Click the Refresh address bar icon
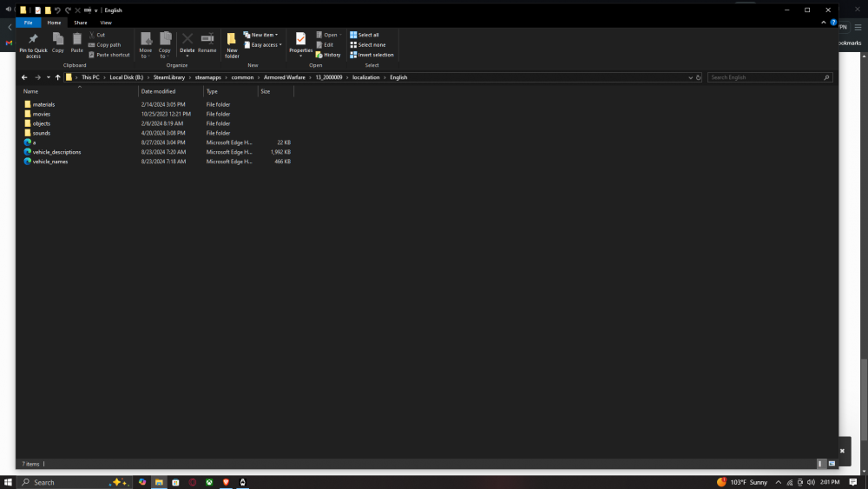 coord(699,77)
